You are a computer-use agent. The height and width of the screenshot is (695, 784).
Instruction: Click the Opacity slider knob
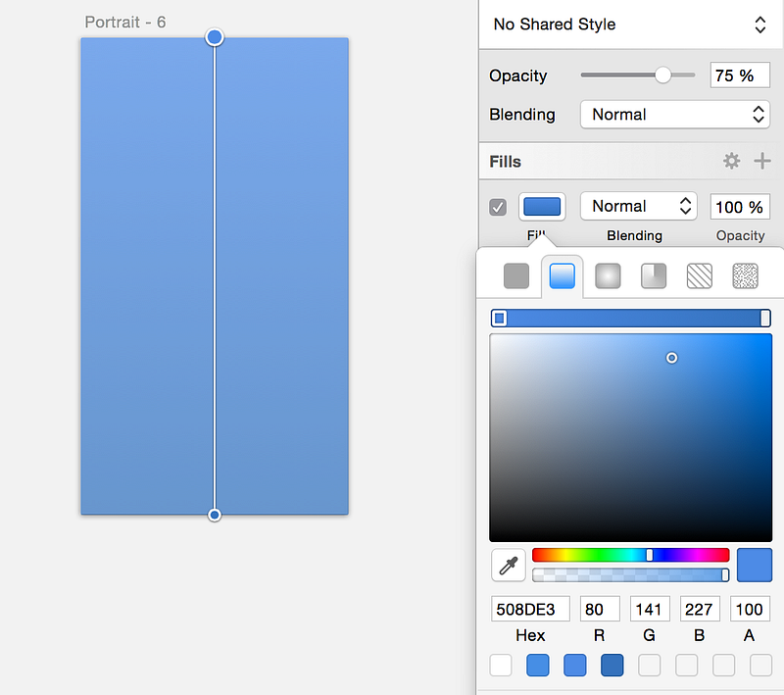[662, 75]
